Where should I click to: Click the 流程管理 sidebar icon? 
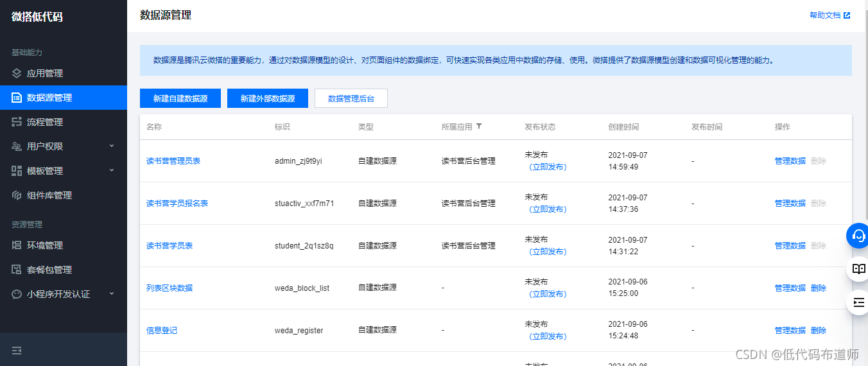(17, 122)
